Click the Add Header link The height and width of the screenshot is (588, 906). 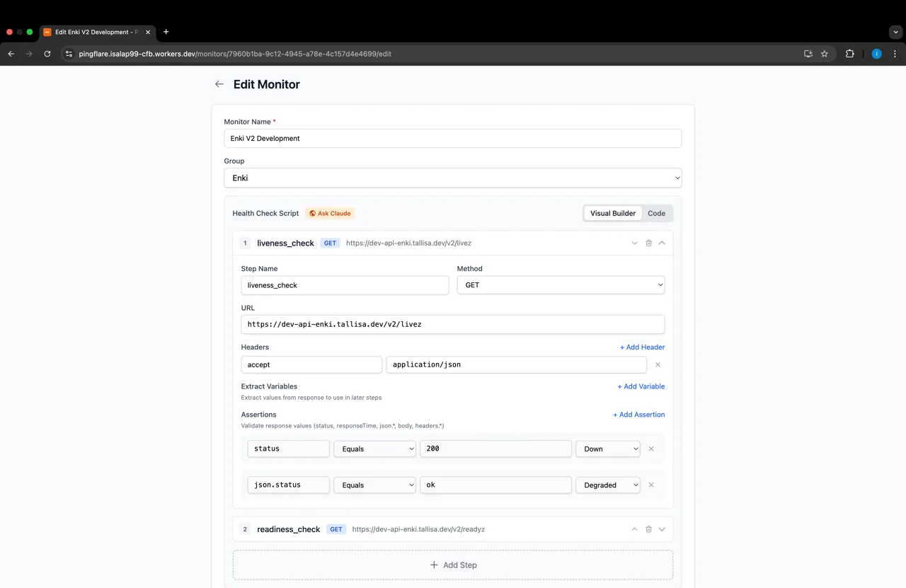coord(642,347)
